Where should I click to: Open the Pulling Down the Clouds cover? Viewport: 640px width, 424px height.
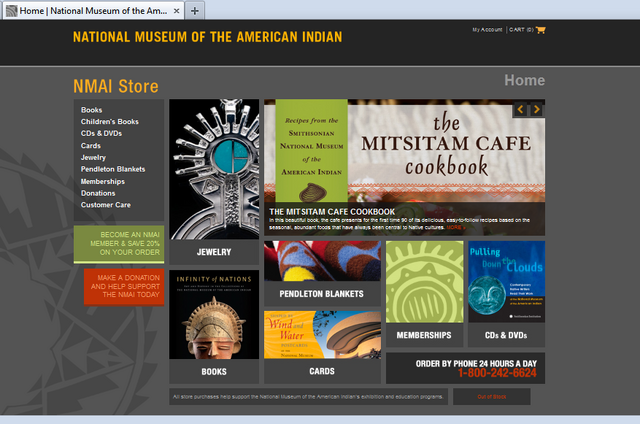coord(507,282)
